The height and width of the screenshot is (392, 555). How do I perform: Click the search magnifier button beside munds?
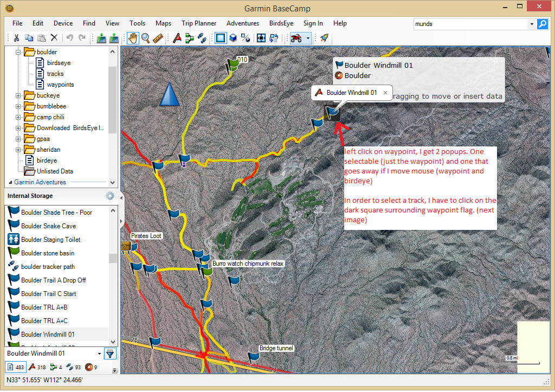(x=542, y=24)
